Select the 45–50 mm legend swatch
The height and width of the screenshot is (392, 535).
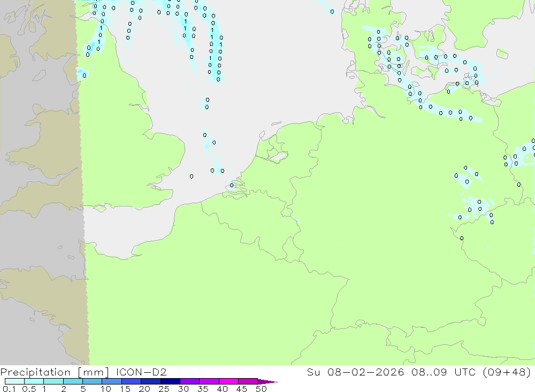tap(248, 381)
